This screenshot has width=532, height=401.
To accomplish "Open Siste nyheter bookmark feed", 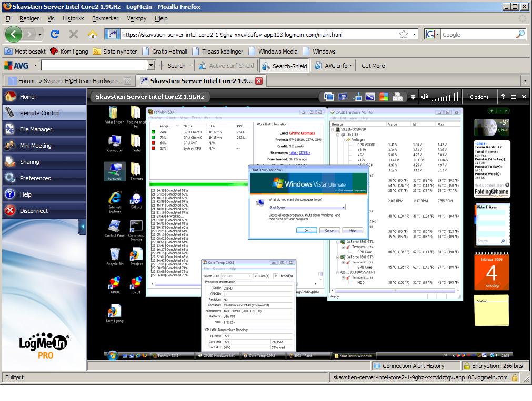I will click(x=115, y=51).
